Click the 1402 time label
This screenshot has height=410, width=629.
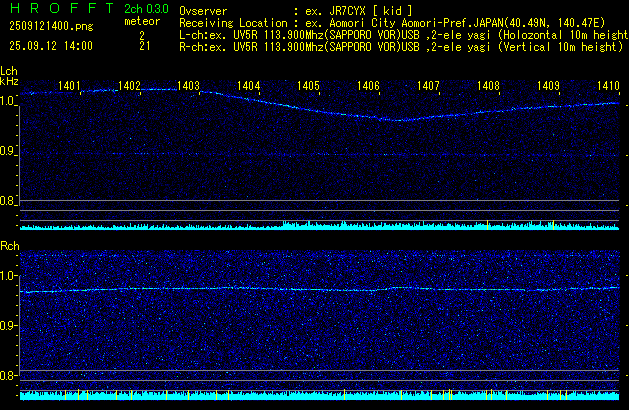pos(129,86)
